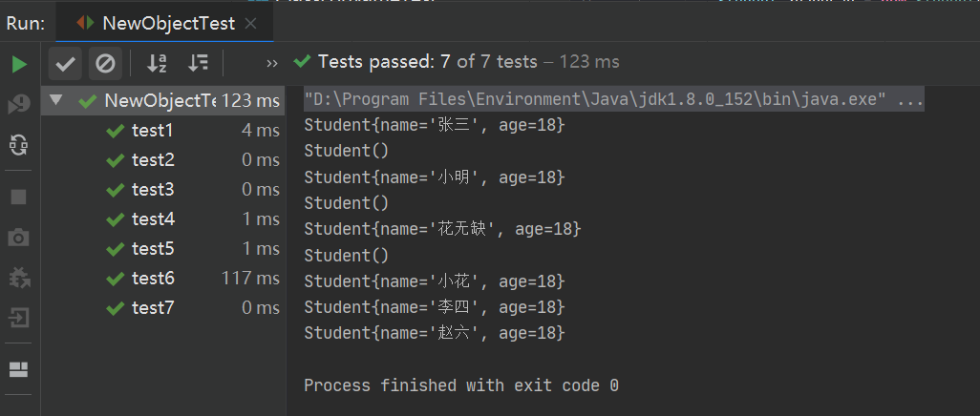Click the java.exe command line ellipsis
The height and width of the screenshot is (416, 980).
point(910,99)
